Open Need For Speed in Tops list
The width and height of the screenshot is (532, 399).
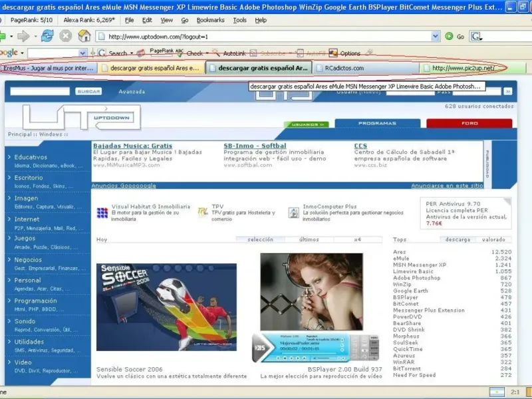click(414, 375)
